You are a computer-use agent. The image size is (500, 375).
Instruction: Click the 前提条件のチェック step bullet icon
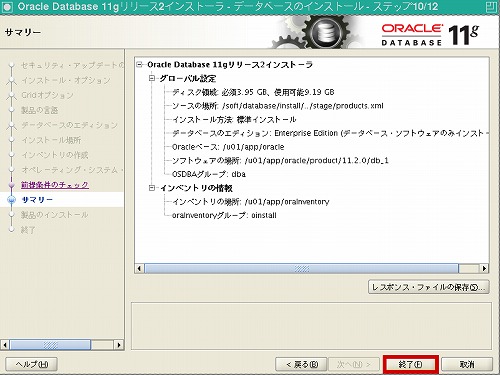pyautogui.click(x=12, y=185)
